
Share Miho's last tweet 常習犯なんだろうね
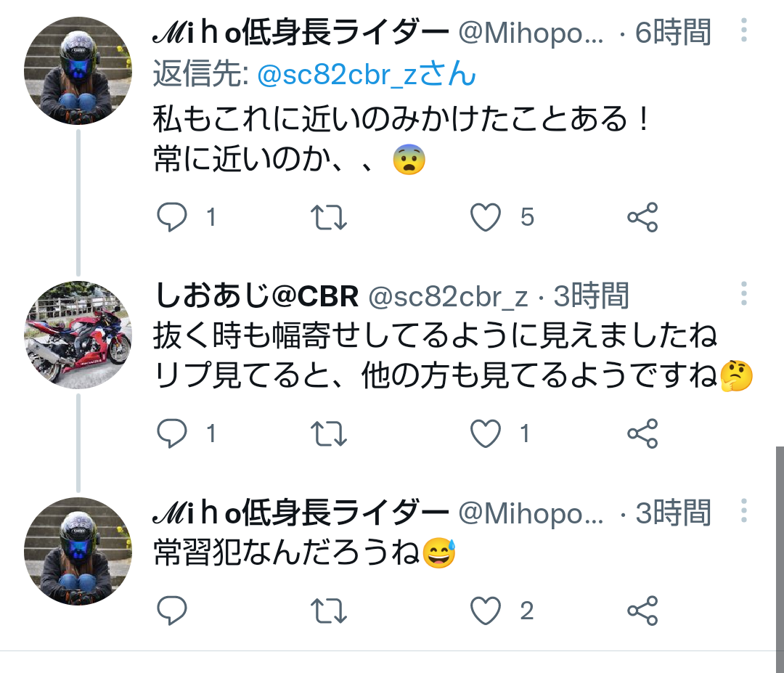click(x=642, y=611)
